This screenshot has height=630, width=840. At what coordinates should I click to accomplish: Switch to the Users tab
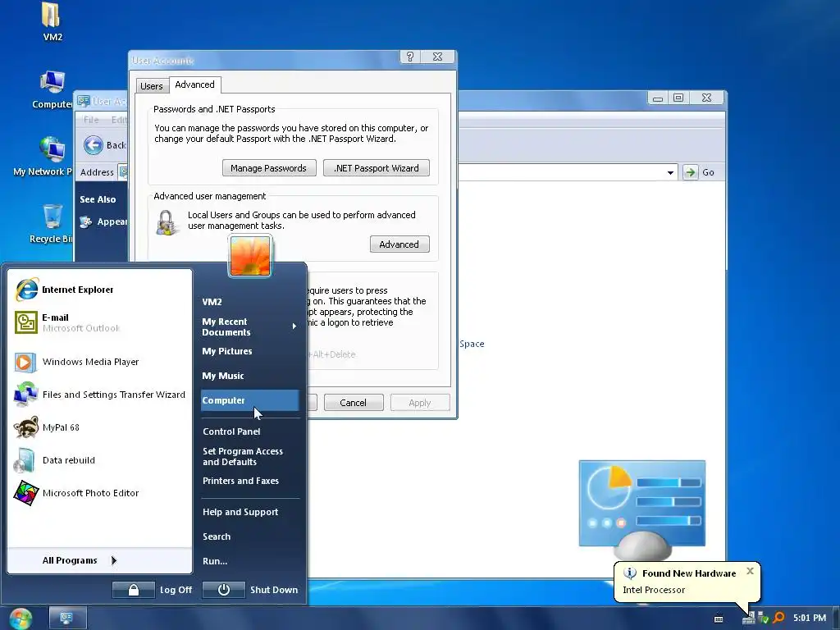point(152,85)
